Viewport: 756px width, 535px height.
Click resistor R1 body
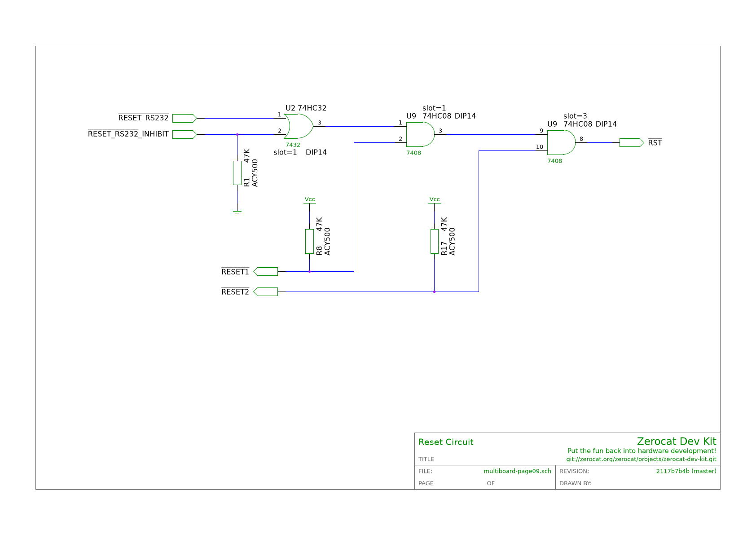(237, 173)
